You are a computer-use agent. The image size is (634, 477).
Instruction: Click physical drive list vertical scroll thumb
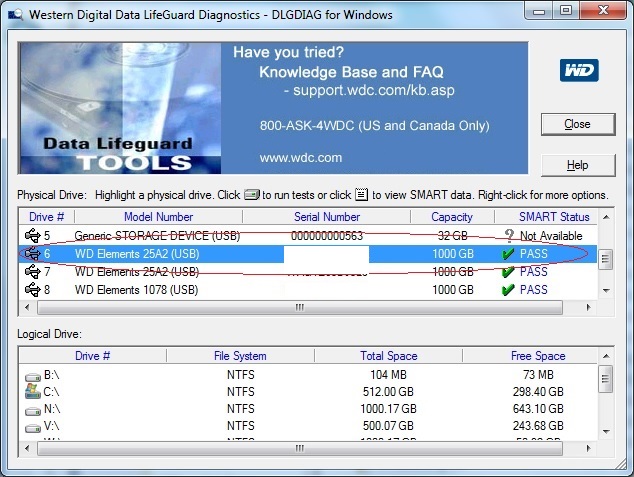(605, 259)
